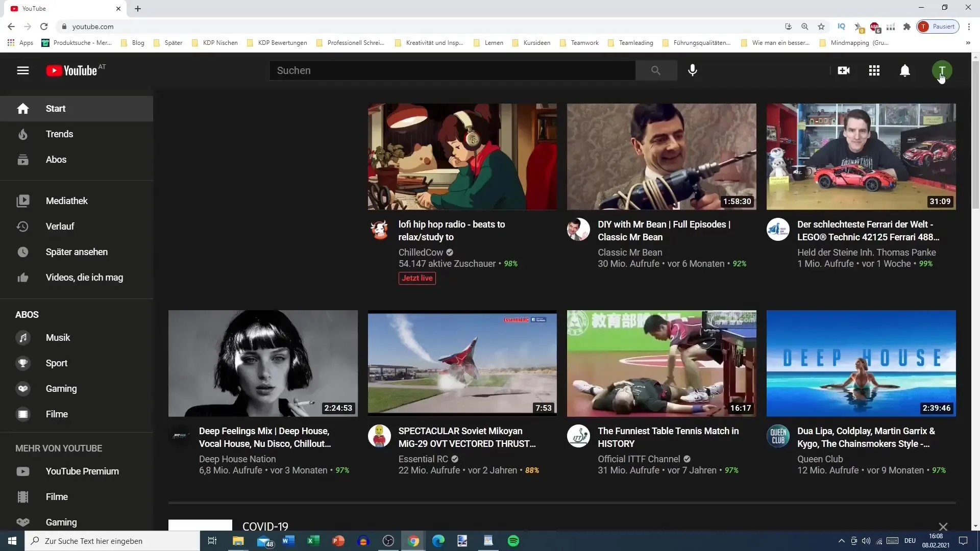Open KDP Nischen bookmark
This screenshot has width=980, height=551.
tap(215, 43)
